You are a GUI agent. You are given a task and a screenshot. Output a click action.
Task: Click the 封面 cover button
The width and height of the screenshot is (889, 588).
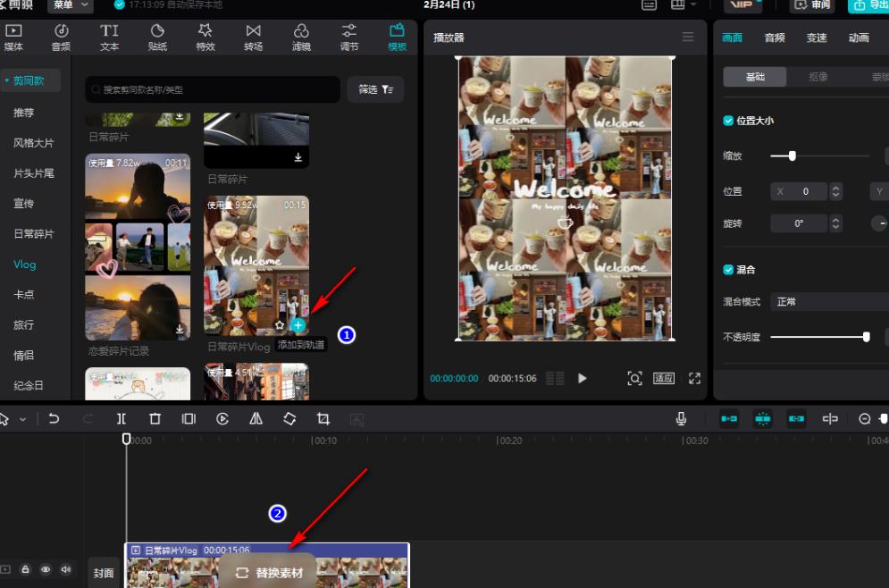click(x=103, y=573)
